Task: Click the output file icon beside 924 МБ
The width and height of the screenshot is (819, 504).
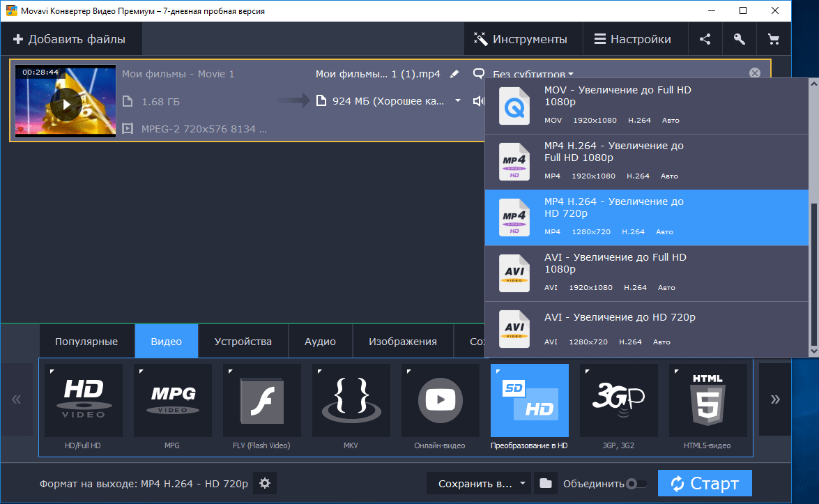Action: 321,100
